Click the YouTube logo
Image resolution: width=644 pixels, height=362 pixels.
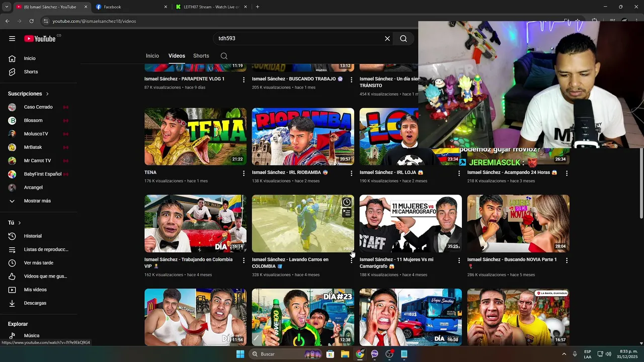40,39
